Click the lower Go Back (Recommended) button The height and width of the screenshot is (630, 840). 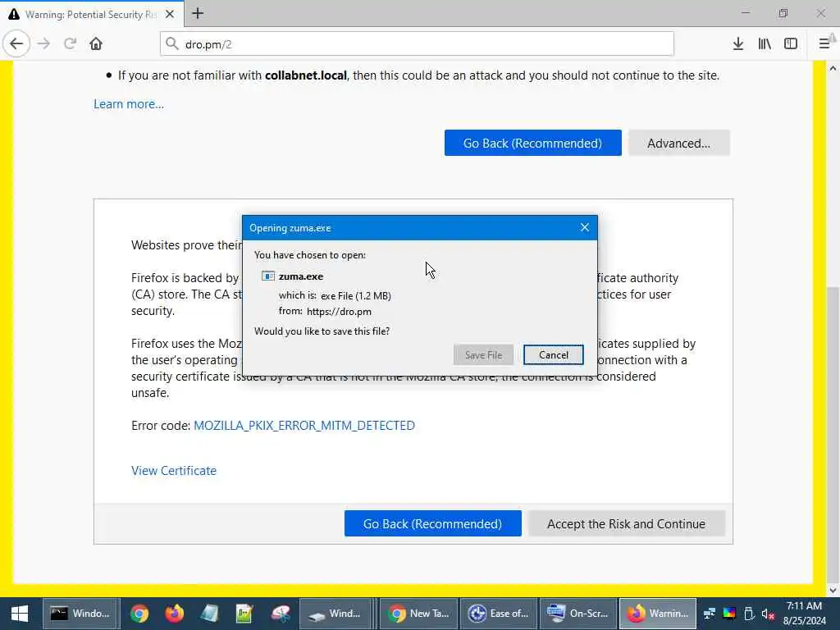click(x=433, y=523)
